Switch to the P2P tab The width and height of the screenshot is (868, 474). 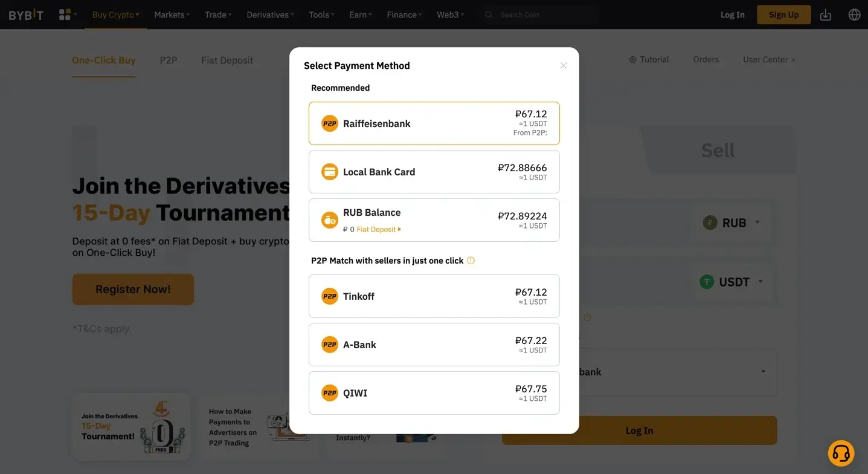[x=169, y=60]
